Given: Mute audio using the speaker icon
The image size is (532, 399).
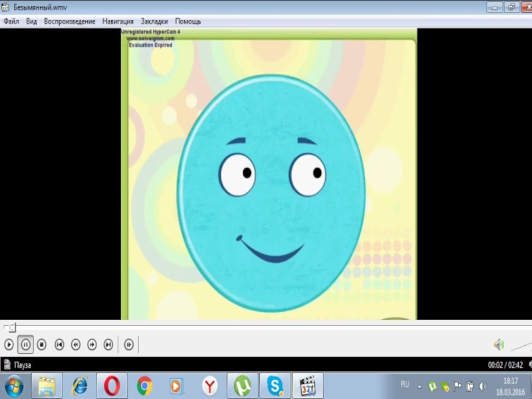Looking at the screenshot, I should point(498,344).
